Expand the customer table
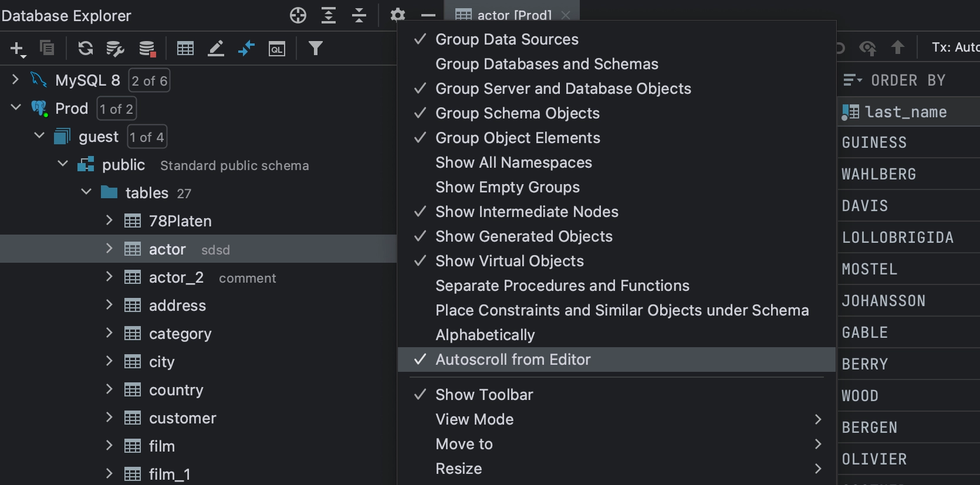Image resolution: width=980 pixels, height=485 pixels. pos(109,418)
